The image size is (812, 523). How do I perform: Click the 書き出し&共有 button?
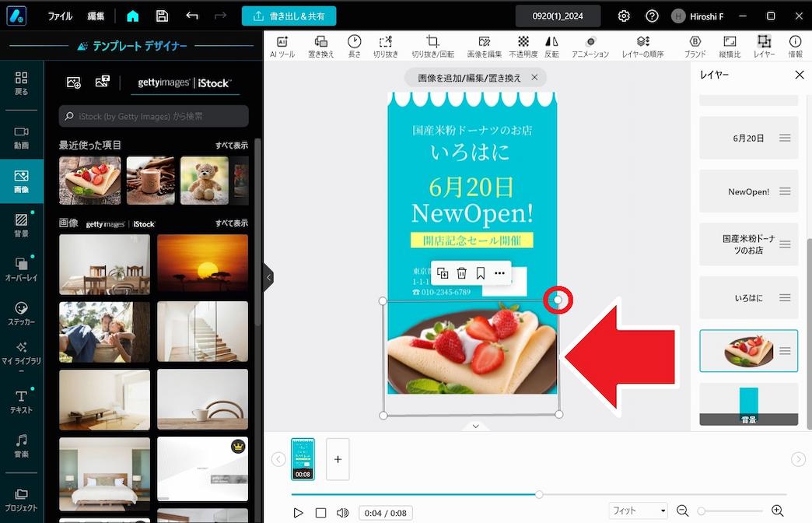[289, 16]
